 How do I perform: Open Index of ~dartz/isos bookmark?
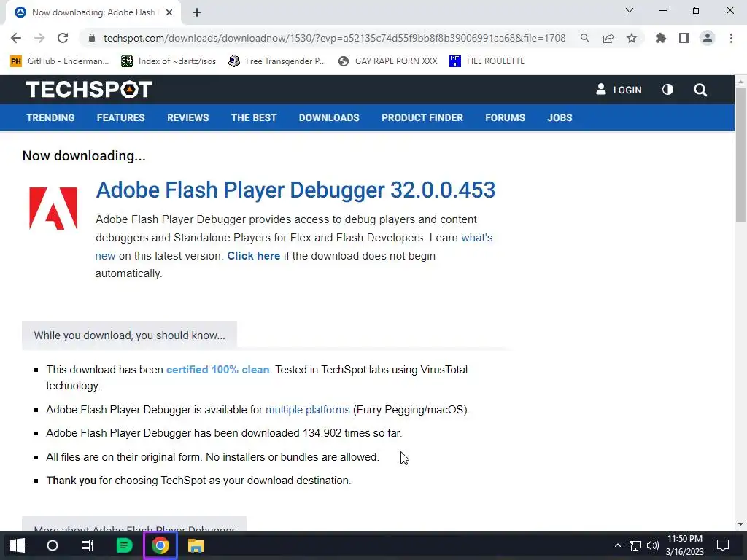click(x=169, y=61)
